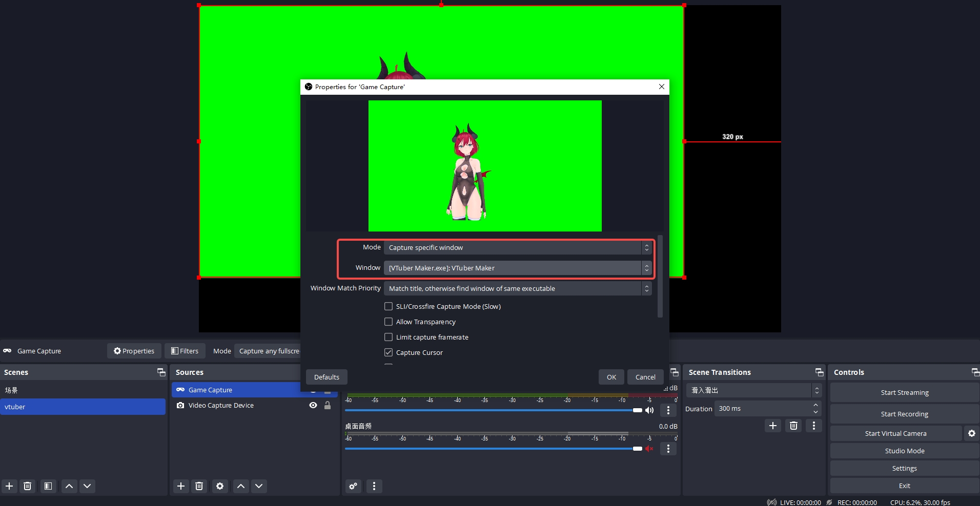Open the Mode dropdown in properties
The height and width of the screenshot is (506, 980).
pyautogui.click(x=518, y=247)
